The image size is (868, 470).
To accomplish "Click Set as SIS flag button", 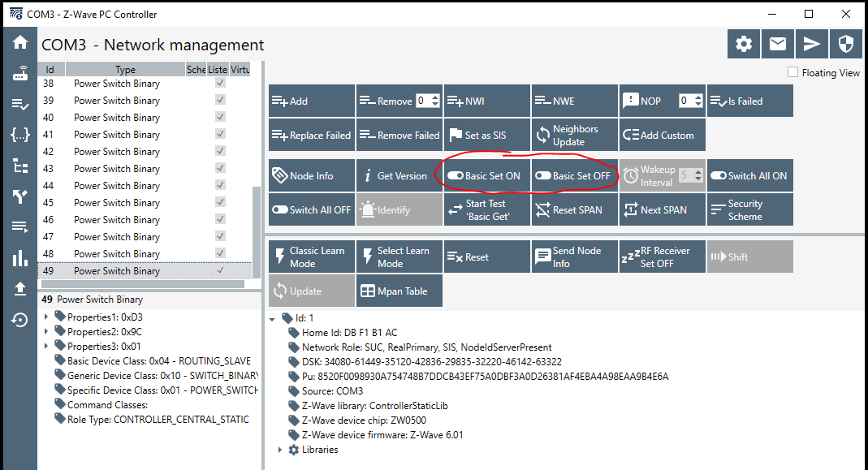I will [487, 135].
